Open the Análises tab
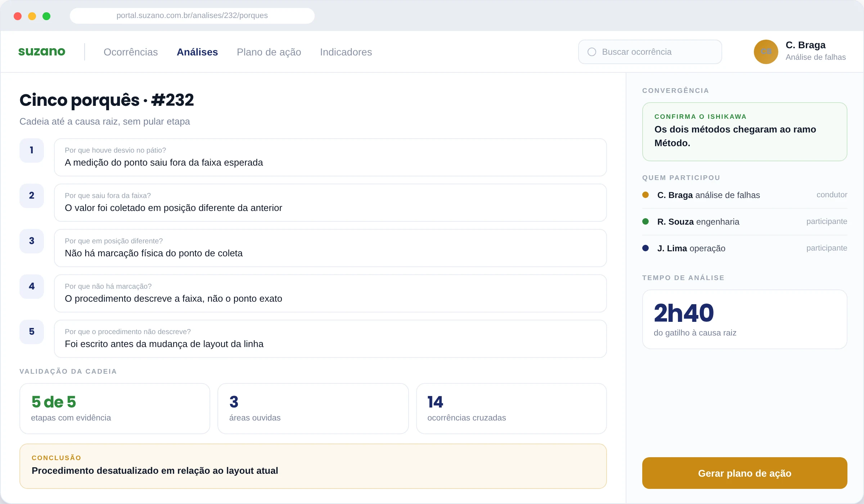Viewport: 864px width, 504px height. point(197,52)
